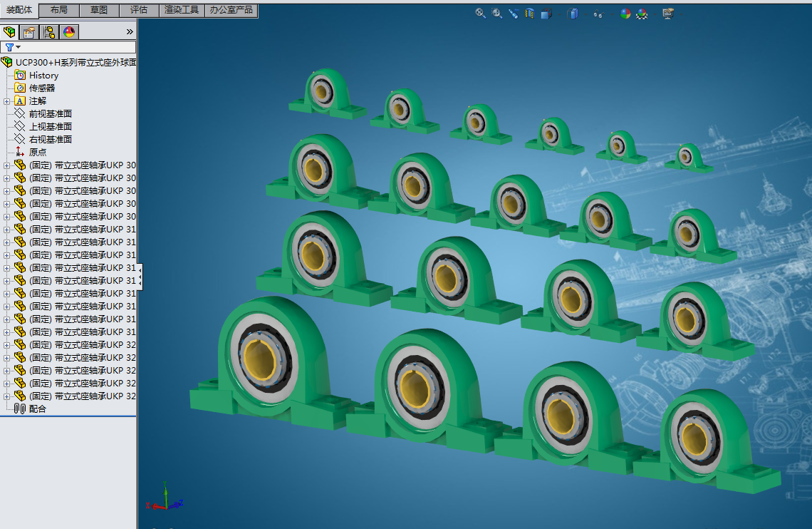Image resolution: width=812 pixels, height=529 pixels.
Task: Toggle Hide/Show Items glasses icon
Action: point(598,14)
